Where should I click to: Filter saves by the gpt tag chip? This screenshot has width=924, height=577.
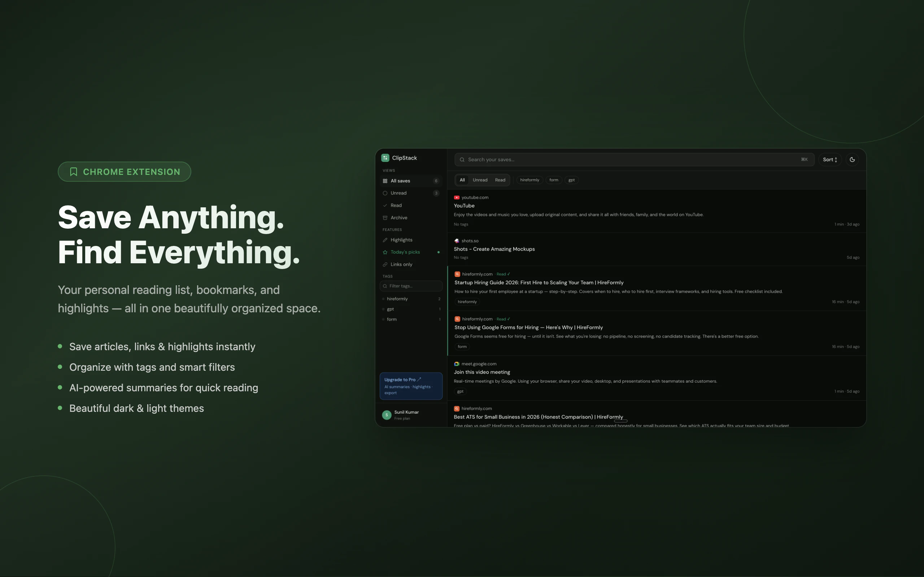coord(571,180)
